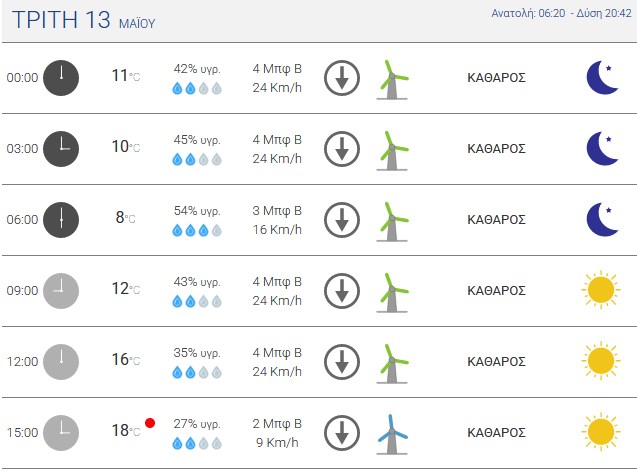Click the ΤΡΙΤΗ 13 ΜΑΪΟΥ date heading
The image size is (637, 475).
click(x=84, y=20)
